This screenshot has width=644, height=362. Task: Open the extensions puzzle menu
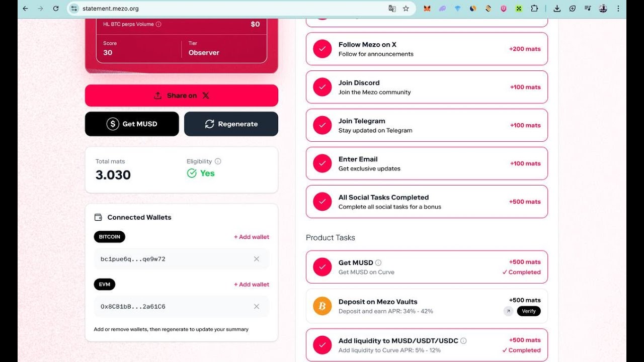pos(534,9)
